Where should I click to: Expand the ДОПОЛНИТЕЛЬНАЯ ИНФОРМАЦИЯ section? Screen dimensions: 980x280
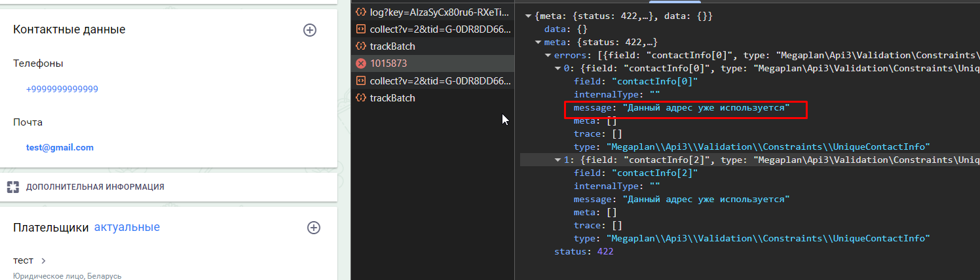coord(95,187)
